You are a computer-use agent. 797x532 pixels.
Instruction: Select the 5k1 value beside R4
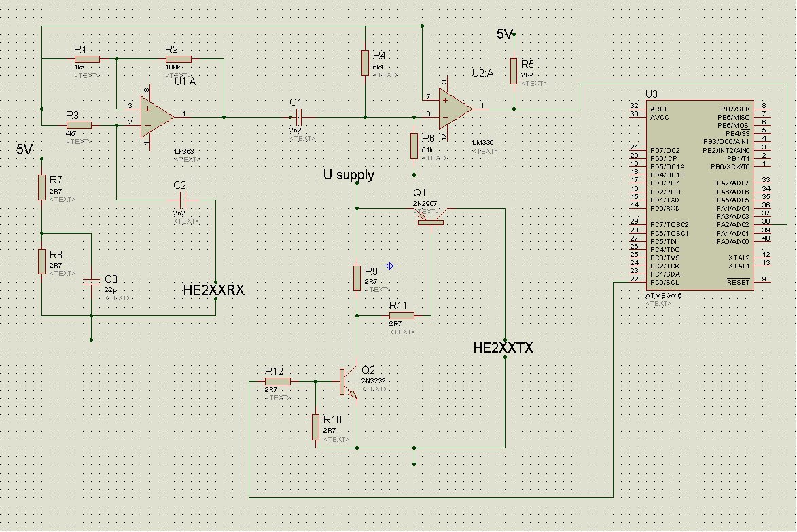pyautogui.click(x=378, y=67)
